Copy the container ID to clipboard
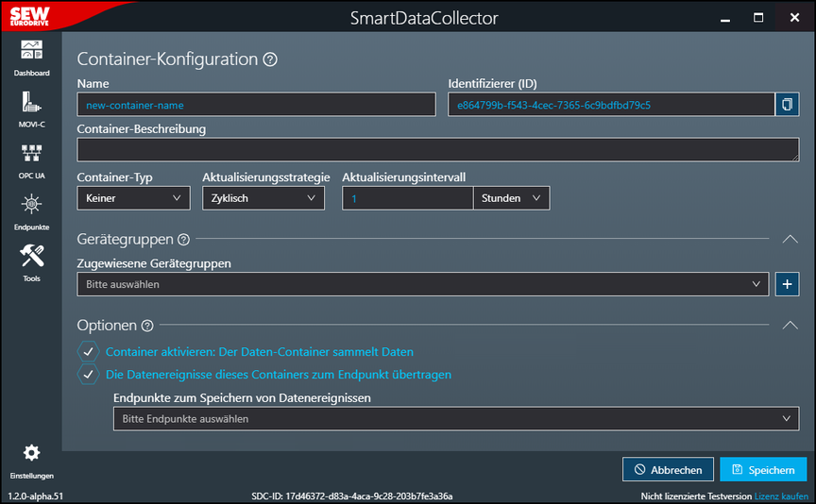This screenshot has height=504, width=816. (787, 105)
